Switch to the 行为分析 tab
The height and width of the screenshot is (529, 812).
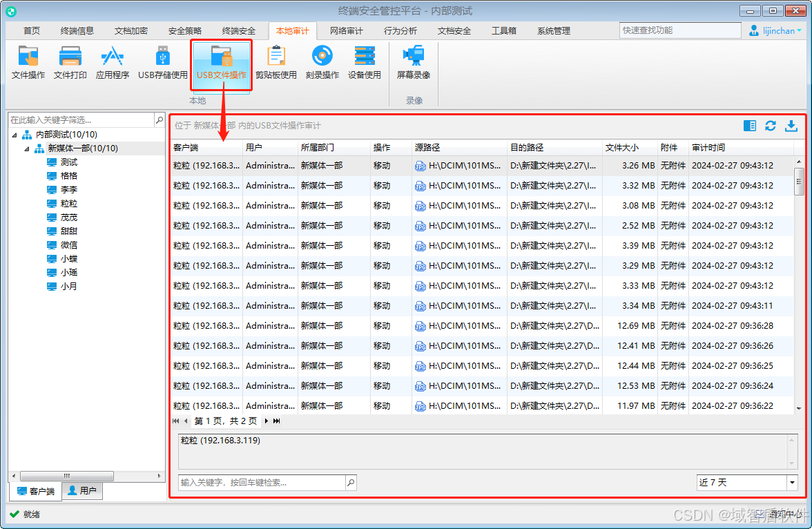(400, 30)
